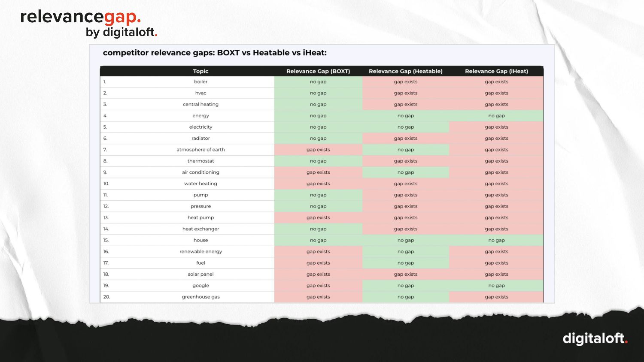Select the 'hvac' topic cell
644x362 pixels.
pyautogui.click(x=200, y=93)
